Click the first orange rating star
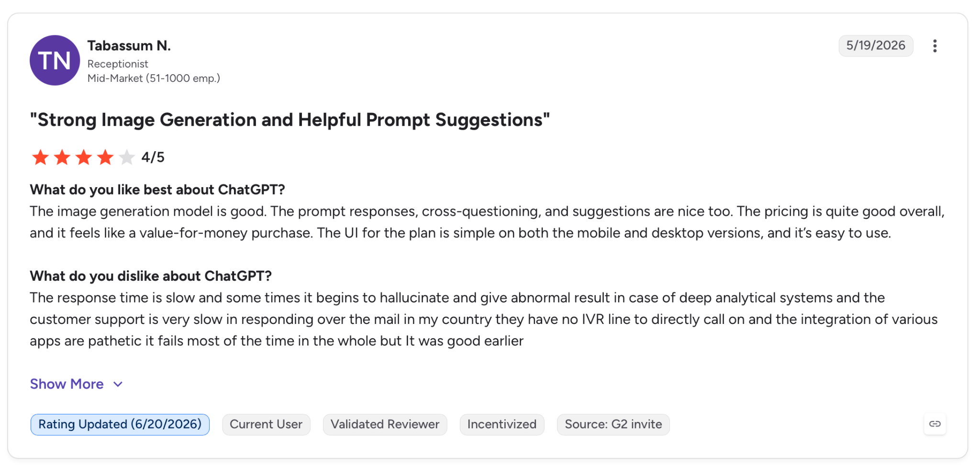 click(40, 157)
